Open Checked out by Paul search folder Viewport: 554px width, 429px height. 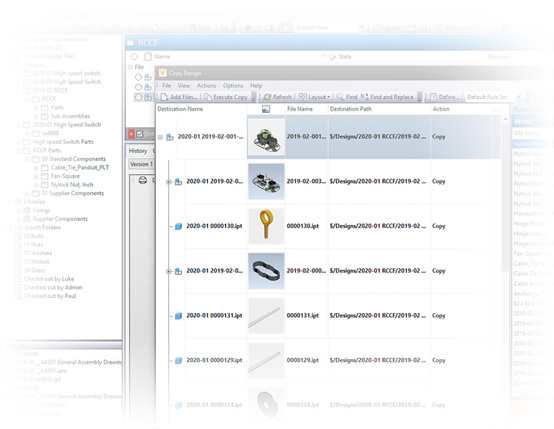click(x=50, y=296)
